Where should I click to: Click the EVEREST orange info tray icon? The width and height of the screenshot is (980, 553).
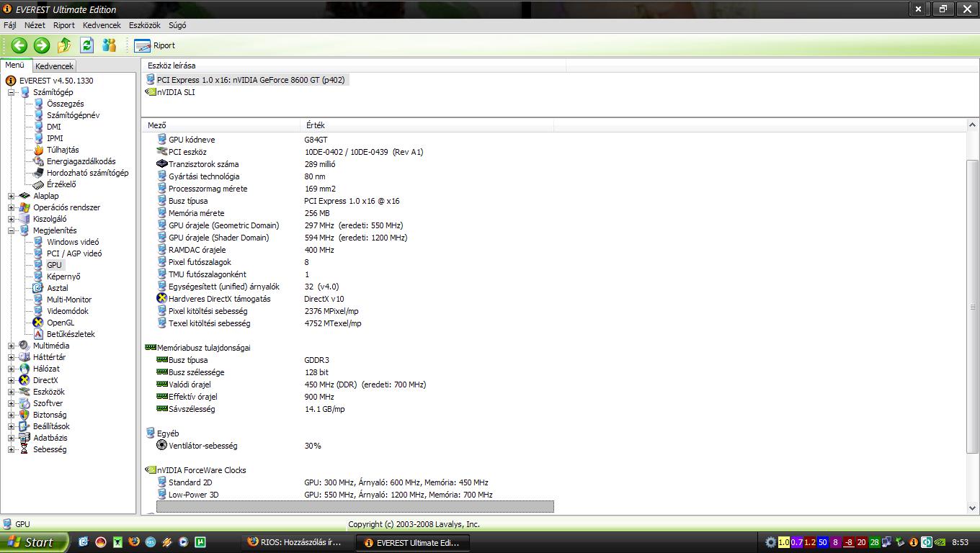point(914,542)
